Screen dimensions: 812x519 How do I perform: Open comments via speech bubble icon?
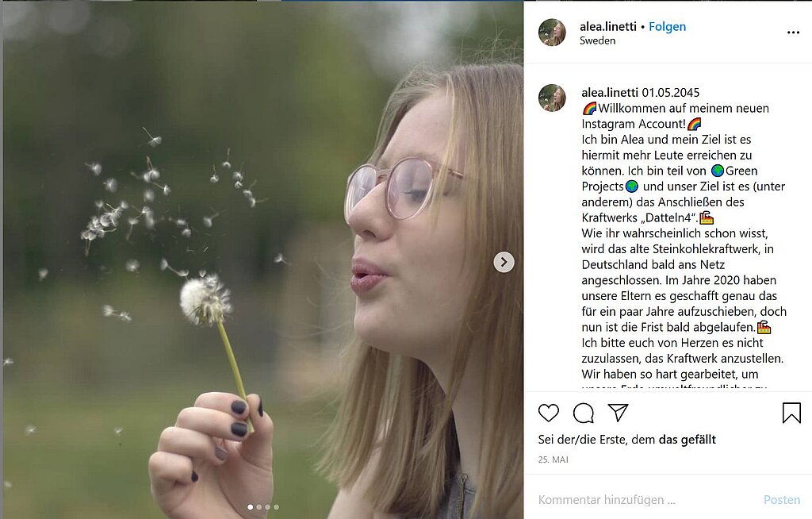[x=584, y=413]
